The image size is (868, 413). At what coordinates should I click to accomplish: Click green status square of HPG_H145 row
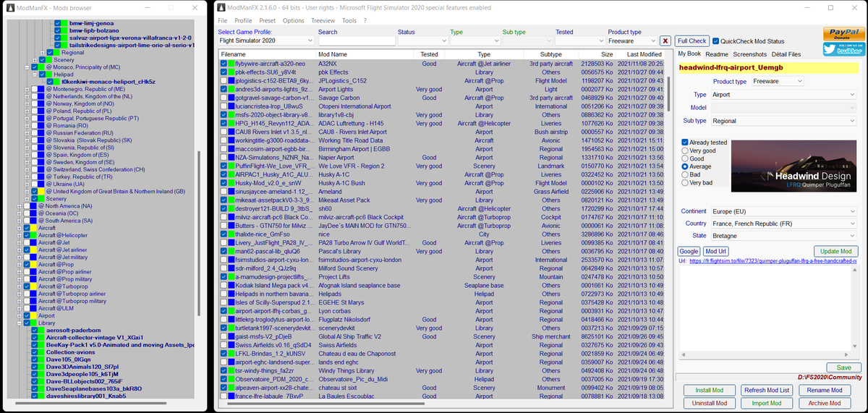point(231,123)
